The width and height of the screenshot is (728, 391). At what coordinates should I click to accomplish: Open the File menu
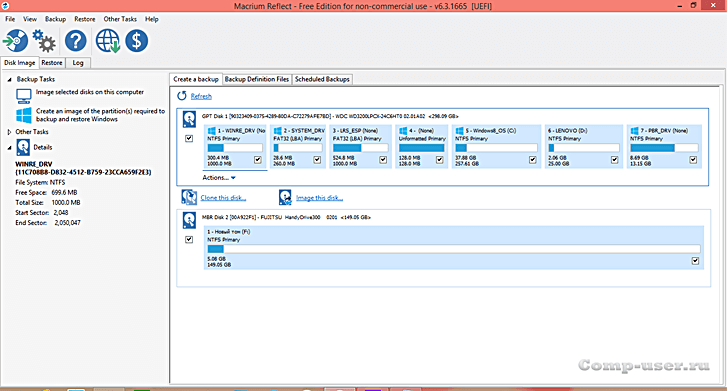tap(10, 19)
